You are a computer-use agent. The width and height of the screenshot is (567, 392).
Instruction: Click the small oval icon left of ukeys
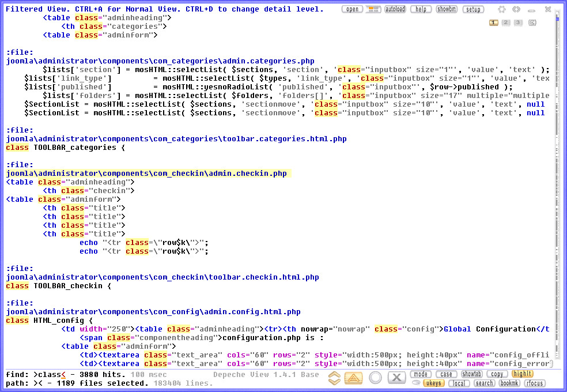[415, 383]
